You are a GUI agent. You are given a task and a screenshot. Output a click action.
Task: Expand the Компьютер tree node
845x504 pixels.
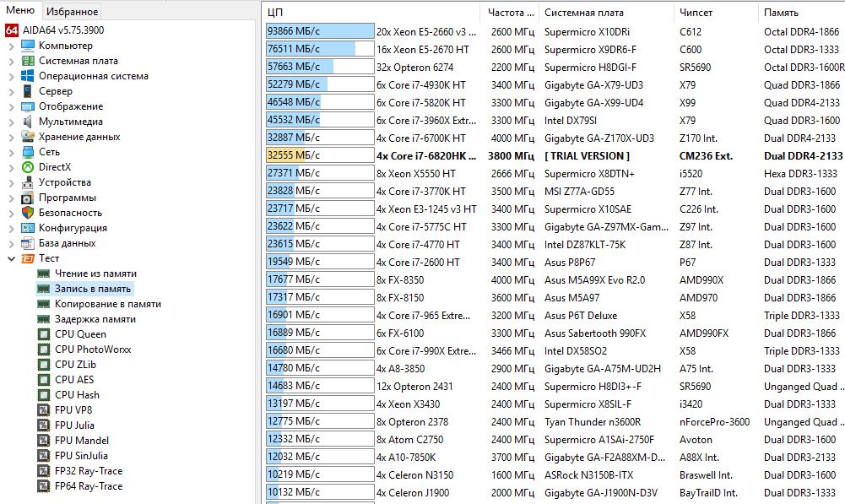(x=11, y=46)
